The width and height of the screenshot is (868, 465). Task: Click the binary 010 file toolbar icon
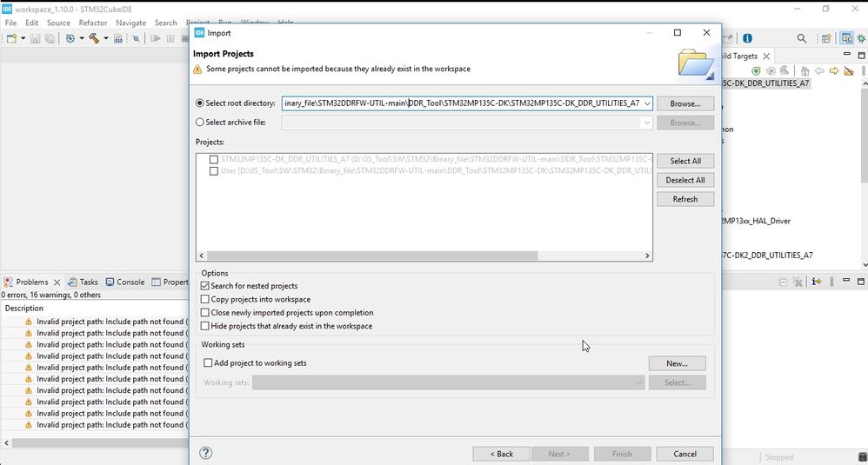pyautogui.click(x=118, y=38)
